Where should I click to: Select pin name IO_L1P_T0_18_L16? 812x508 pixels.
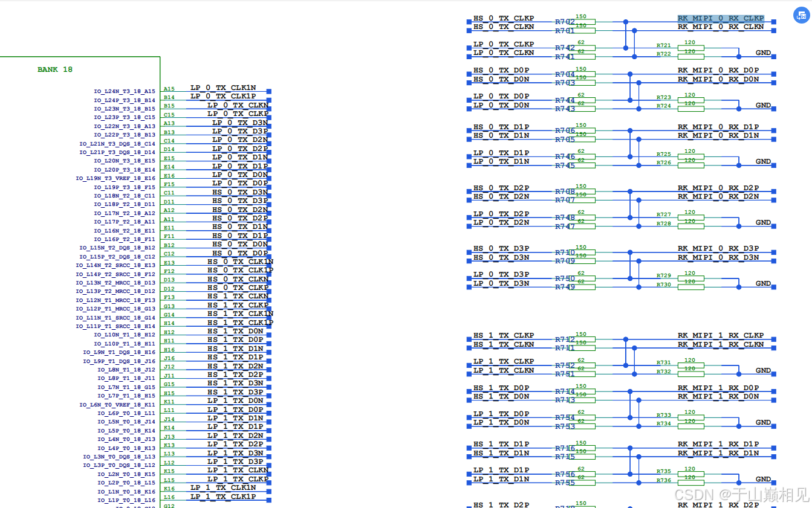pos(126,500)
